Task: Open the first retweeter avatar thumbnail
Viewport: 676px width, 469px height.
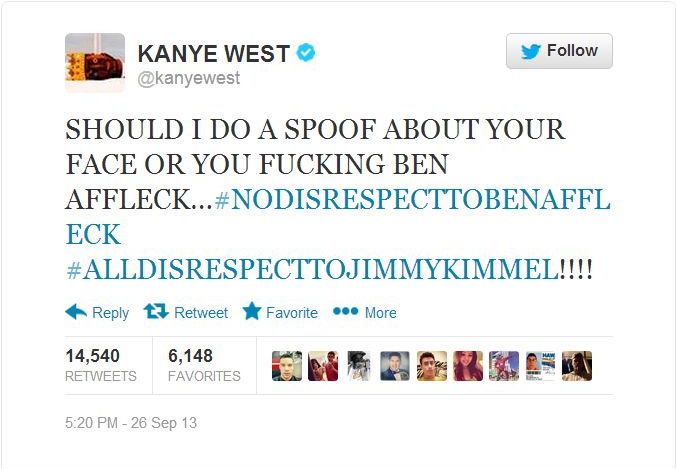Action: 287,366
